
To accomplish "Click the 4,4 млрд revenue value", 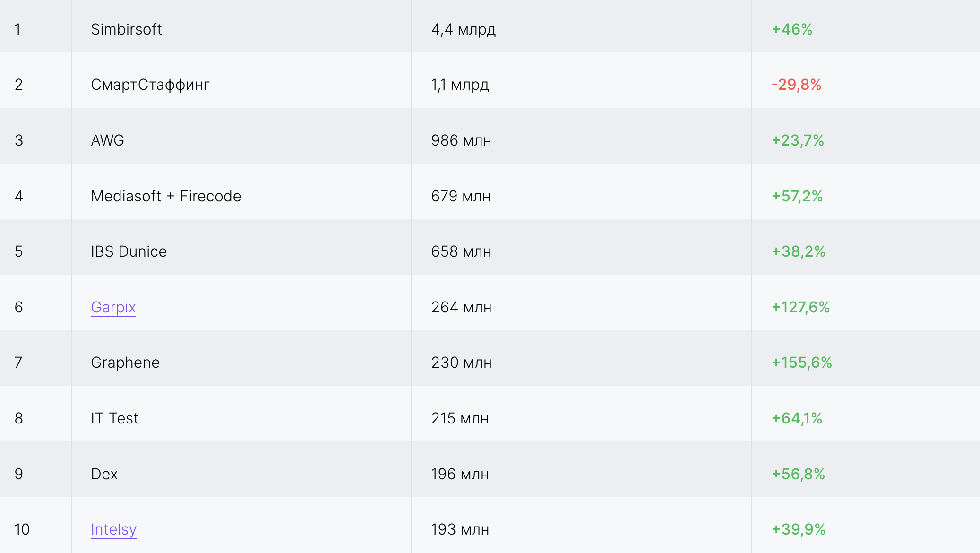I will tap(463, 29).
